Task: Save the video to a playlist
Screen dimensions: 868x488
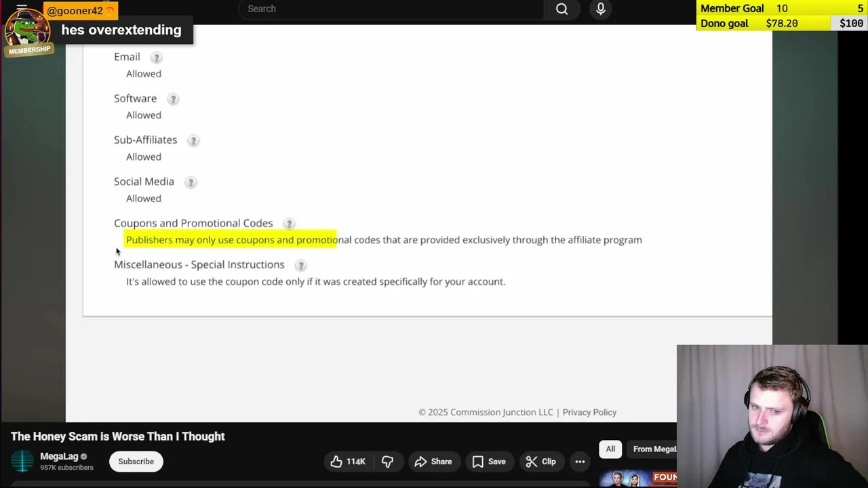Action: 489,462
